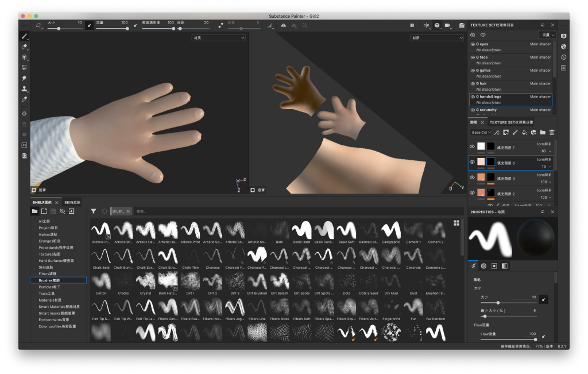This screenshot has height=374, width=588.
Task: Create a folder in the layers panel
Action: (x=543, y=132)
